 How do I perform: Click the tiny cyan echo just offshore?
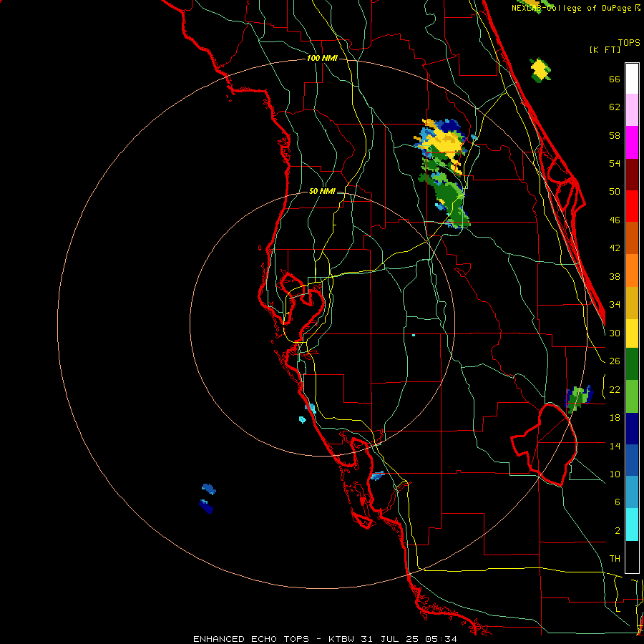pyautogui.click(x=302, y=419)
